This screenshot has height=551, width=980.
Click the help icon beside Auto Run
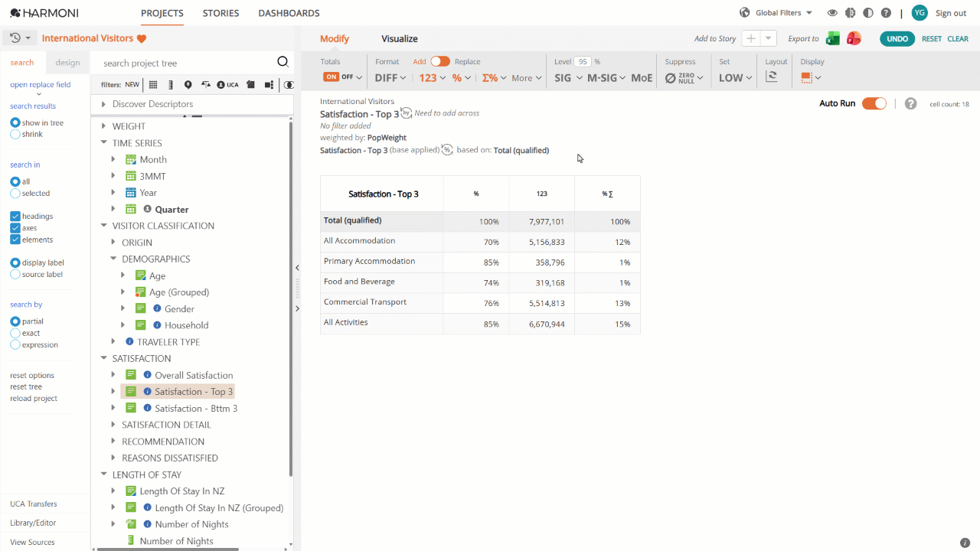pyautogui.click(x=910, y=103)
